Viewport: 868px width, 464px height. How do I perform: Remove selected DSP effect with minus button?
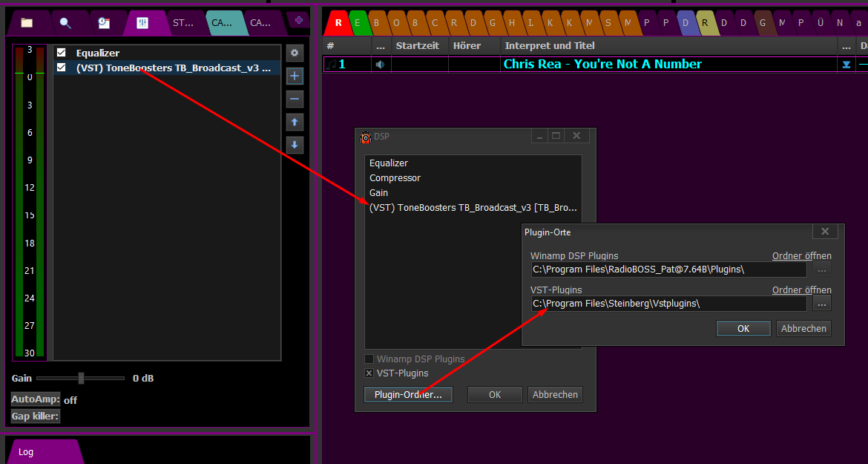click(x=295, y=99)
